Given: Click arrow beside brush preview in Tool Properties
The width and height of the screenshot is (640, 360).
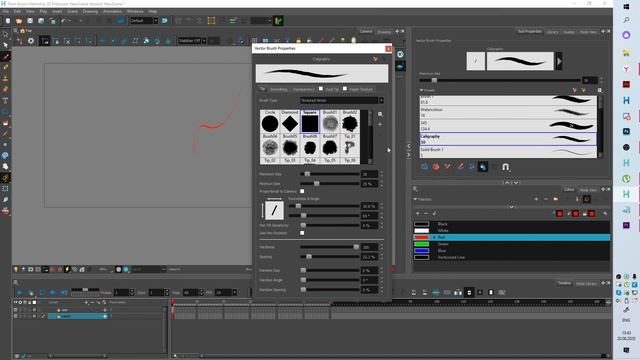Looking at the screenshot, I should (x=559, y=61).
